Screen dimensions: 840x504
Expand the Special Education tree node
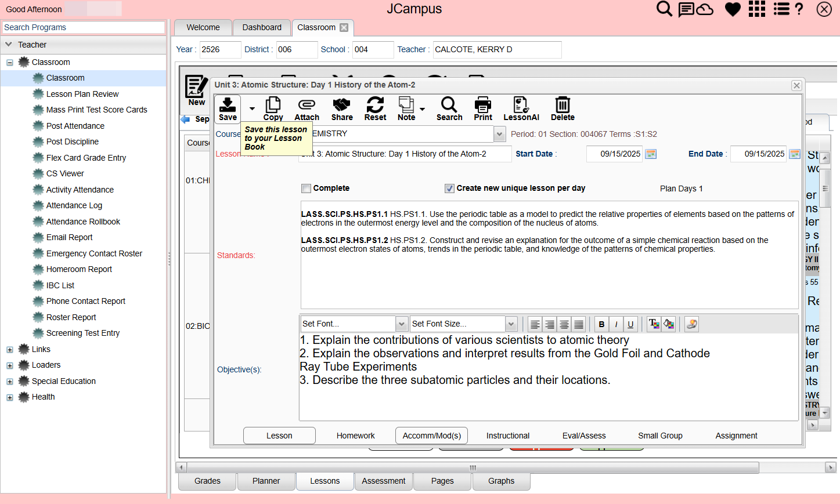pyautogui.click(x=10, y=382)
